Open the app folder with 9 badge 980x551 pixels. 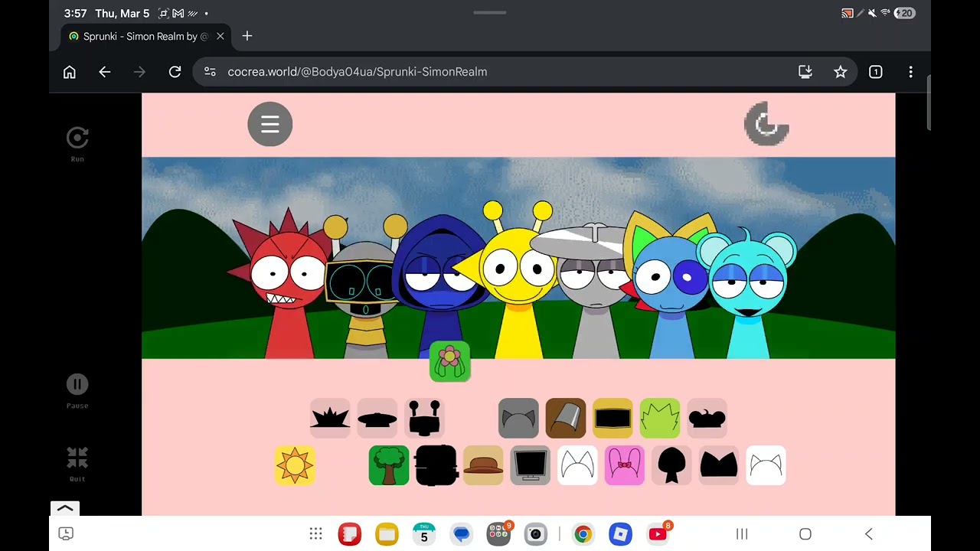[498, 534]
